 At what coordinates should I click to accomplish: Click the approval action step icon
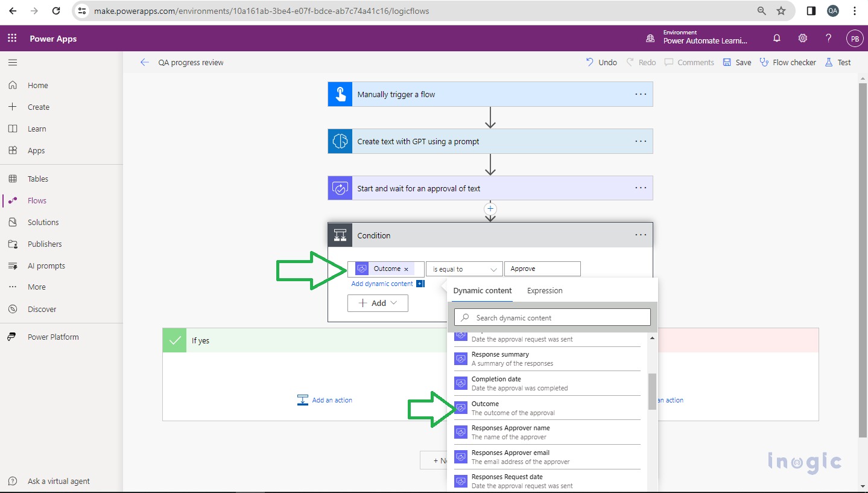[340, 188]
